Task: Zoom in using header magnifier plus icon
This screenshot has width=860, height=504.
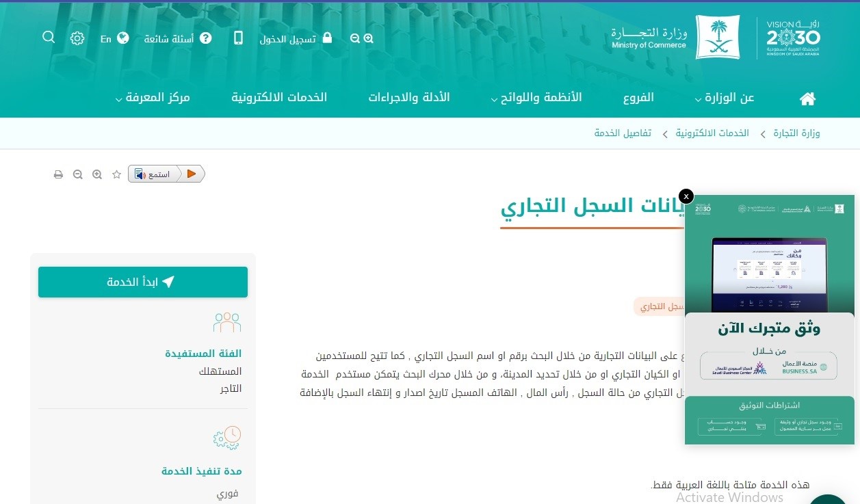Action: [369, 39]
